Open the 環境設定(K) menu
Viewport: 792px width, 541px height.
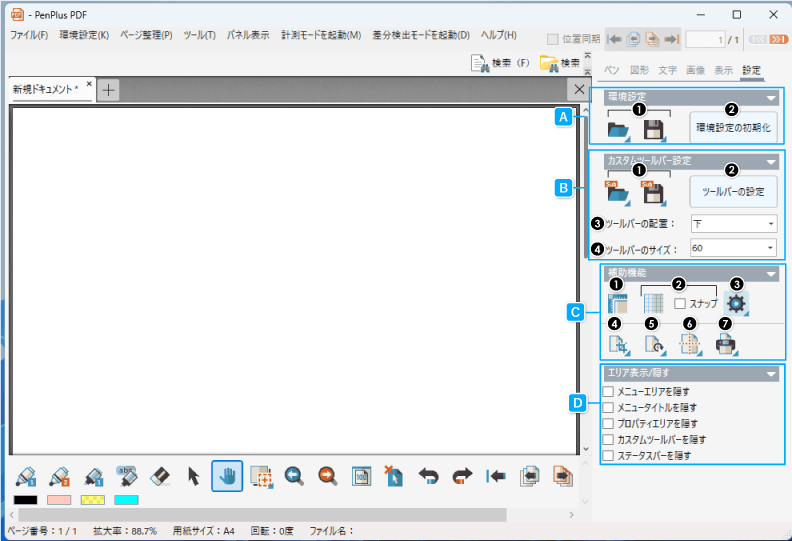pos(84,35)
